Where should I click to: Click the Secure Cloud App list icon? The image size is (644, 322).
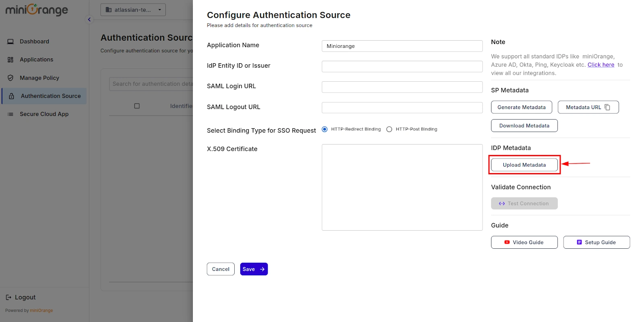tap(10, 114)
